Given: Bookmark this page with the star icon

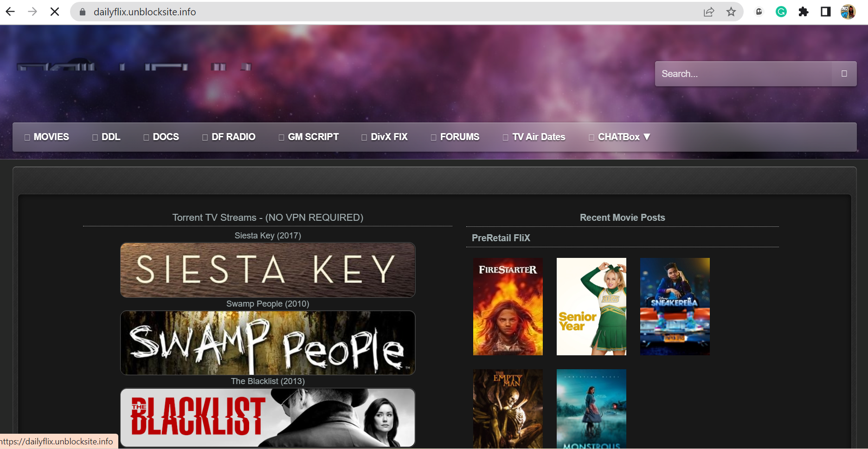Looking at the screenshot, I should 731,12.
